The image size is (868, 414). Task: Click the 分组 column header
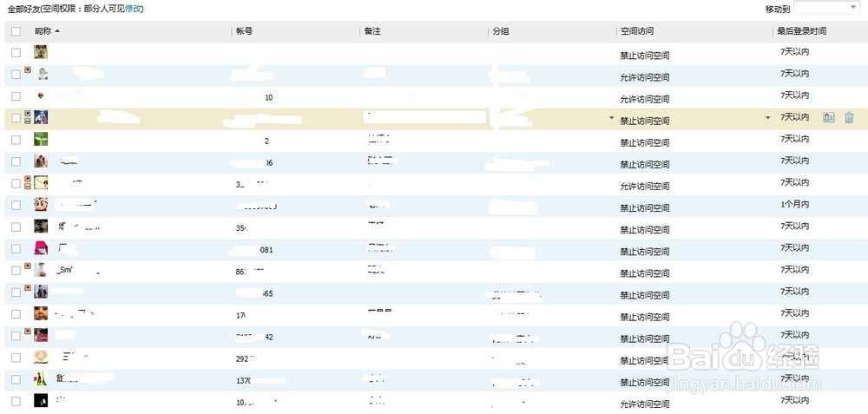501,31
